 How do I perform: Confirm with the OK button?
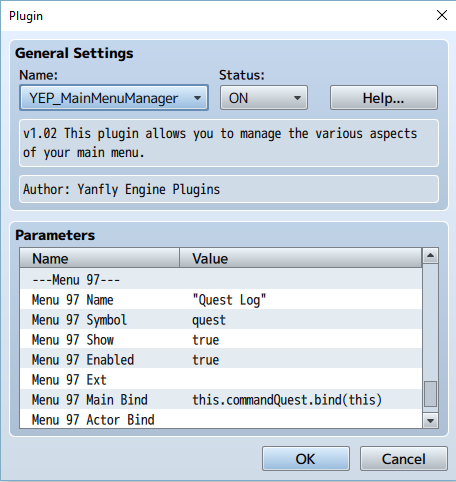306,459
